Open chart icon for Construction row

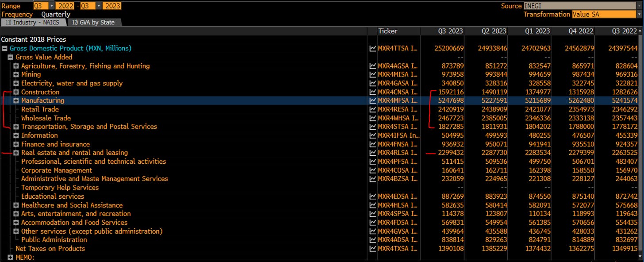tap(372, 92)
